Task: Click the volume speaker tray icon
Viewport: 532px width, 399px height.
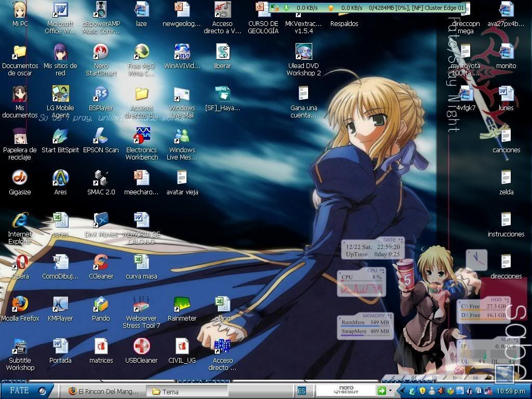Action: (442, 391)
